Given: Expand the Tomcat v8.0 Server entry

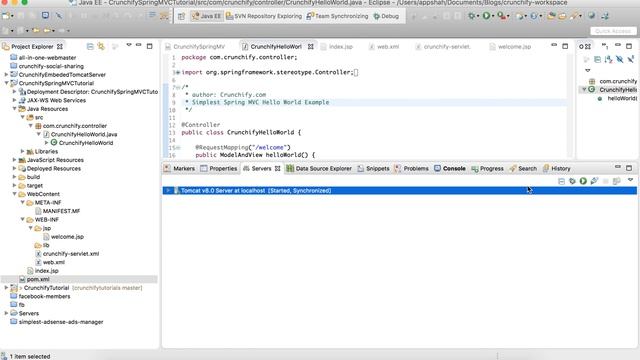Looking at the screenshot, I should [168, 190].
